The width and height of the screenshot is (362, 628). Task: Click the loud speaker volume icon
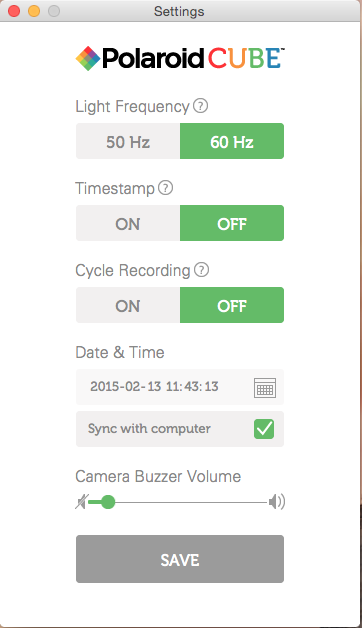tap(277, 501)
